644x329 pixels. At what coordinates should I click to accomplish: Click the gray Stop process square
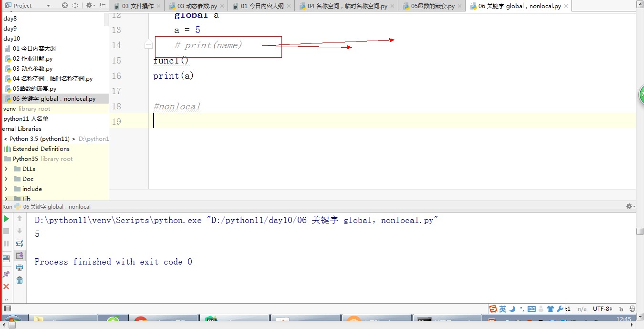6,231
